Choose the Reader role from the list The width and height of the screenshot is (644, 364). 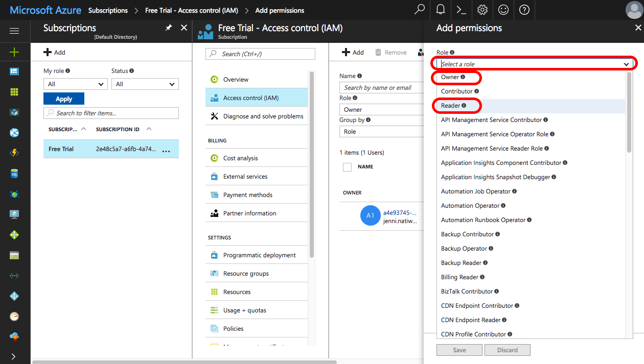coord(451,106)
